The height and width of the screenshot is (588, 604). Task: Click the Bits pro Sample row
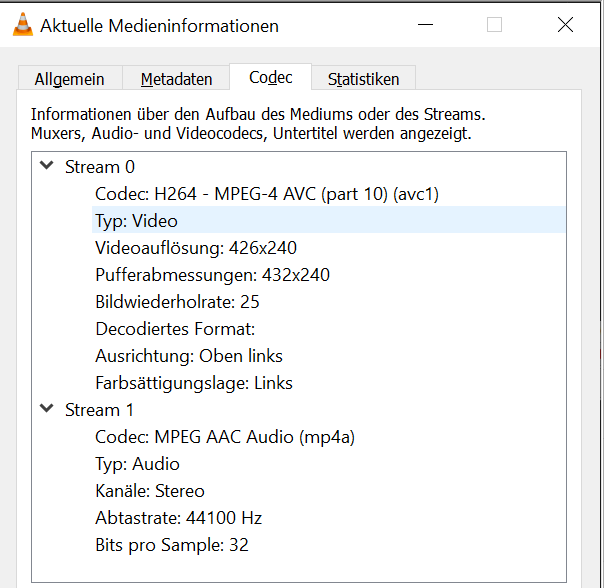[172, 545]
